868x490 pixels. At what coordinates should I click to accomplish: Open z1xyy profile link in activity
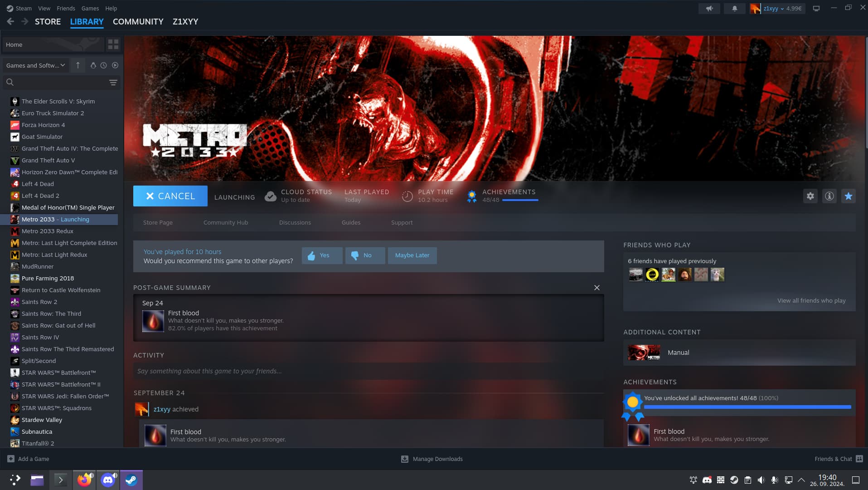[x=162, y=409]
